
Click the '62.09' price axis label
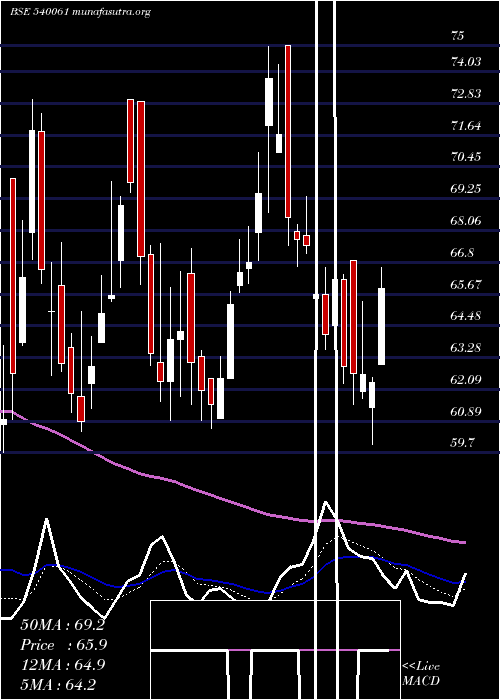click(x=466, y=380)
